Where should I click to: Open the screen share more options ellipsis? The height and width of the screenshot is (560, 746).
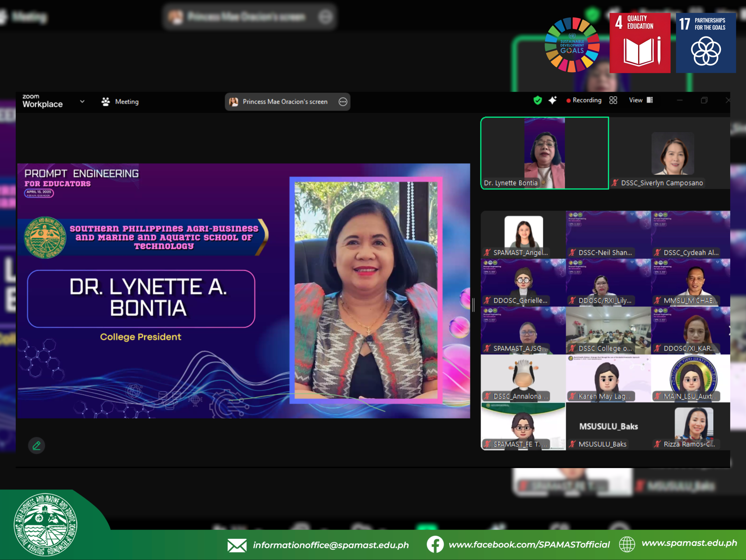point(343,102)
